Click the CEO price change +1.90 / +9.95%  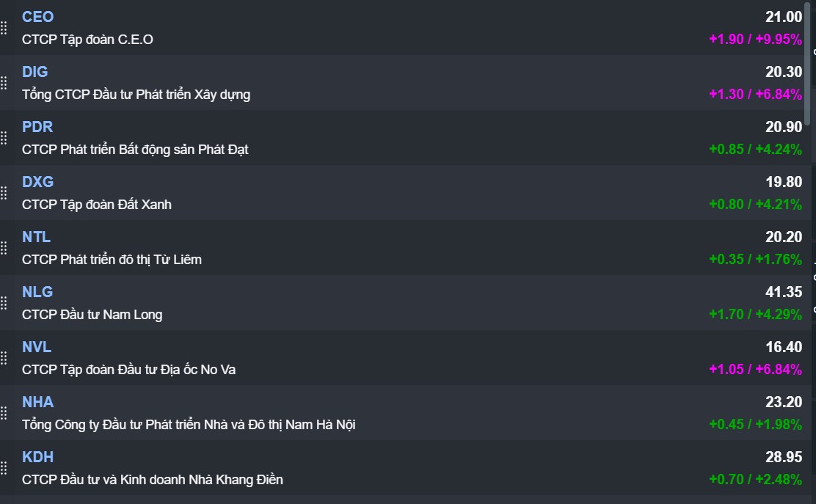(x=755, y=39)
